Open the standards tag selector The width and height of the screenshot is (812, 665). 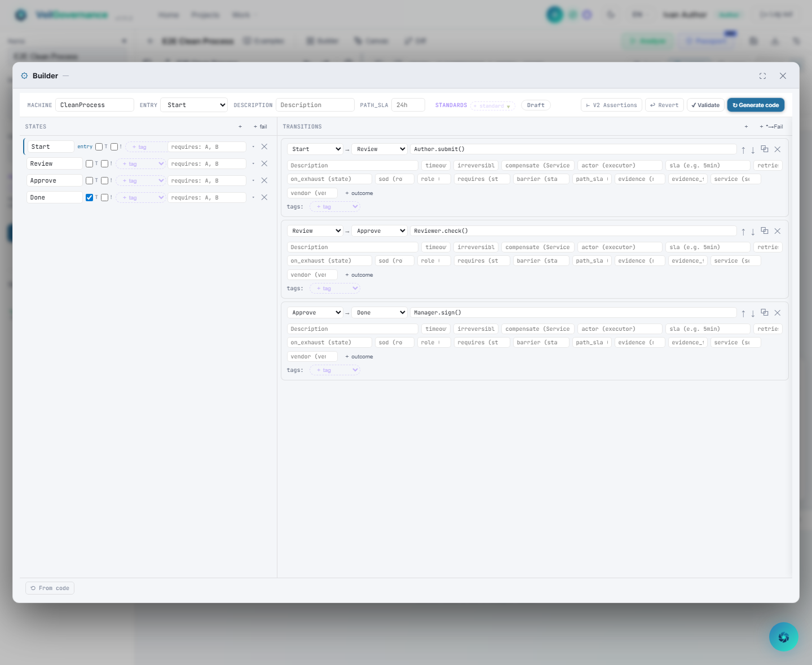click(493, 106)
